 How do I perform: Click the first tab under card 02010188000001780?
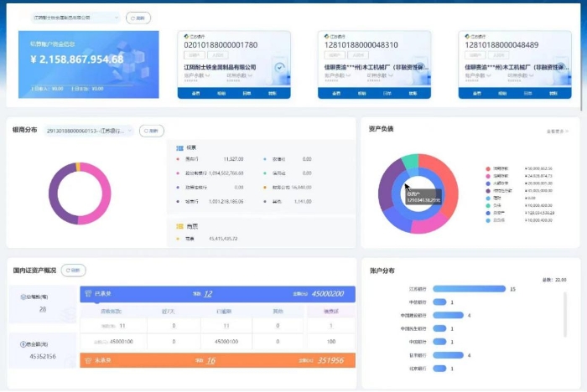(194, 93)
